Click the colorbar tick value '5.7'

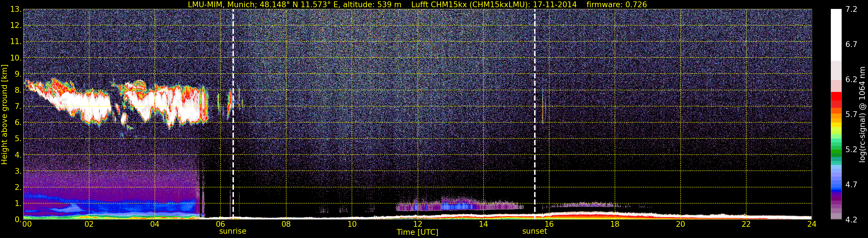851,115
